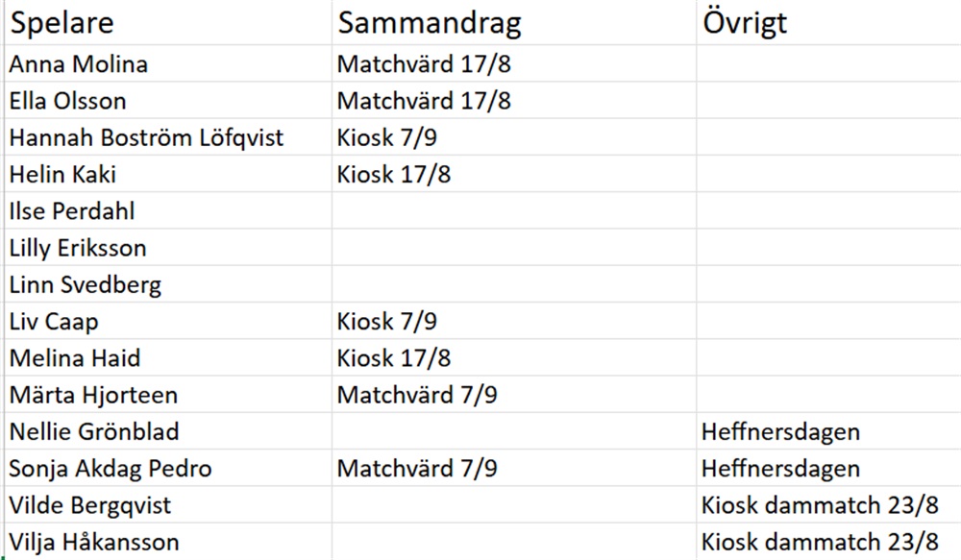Click the cell containing Anna Molina
The image size is (961, 560).
coord(79,64)
